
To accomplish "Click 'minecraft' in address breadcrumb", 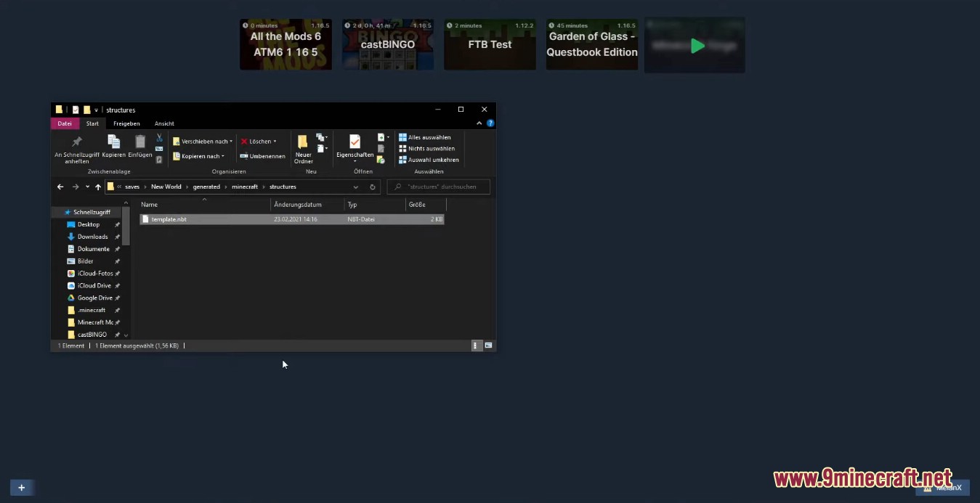I will 245,187.
